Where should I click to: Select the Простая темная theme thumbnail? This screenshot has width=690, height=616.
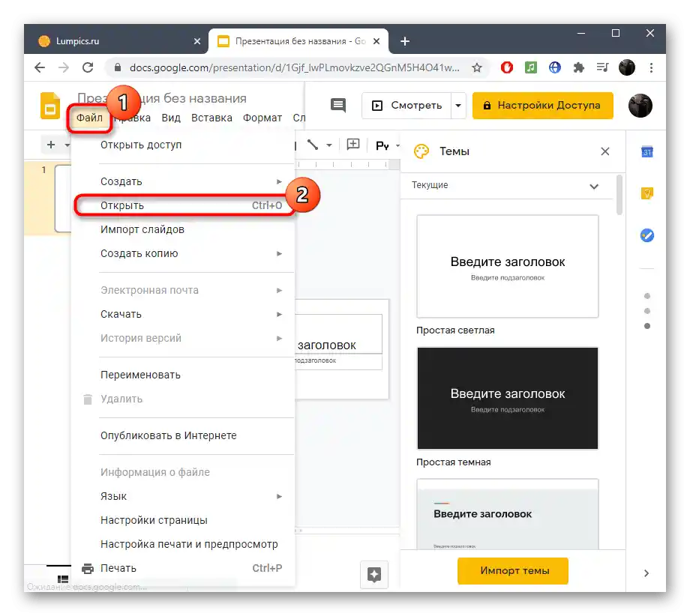pyautogui.click(x=508, y=399)
